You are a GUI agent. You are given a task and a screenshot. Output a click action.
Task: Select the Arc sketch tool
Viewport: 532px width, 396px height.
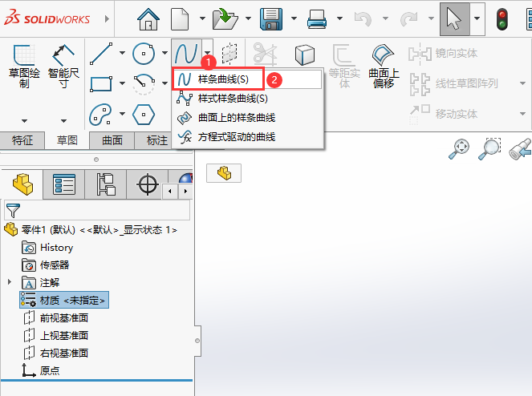[144, 83]
